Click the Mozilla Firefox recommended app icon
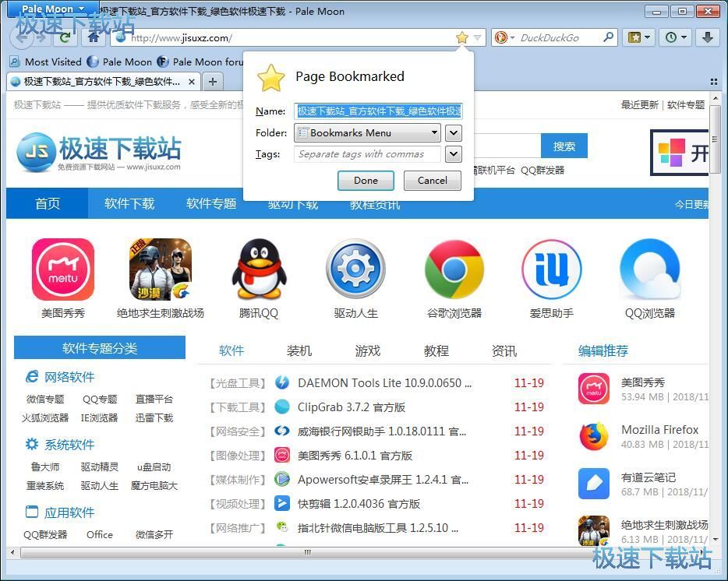Image resolution: width=728 pixels, height=581 pixels. coord(594,436)
